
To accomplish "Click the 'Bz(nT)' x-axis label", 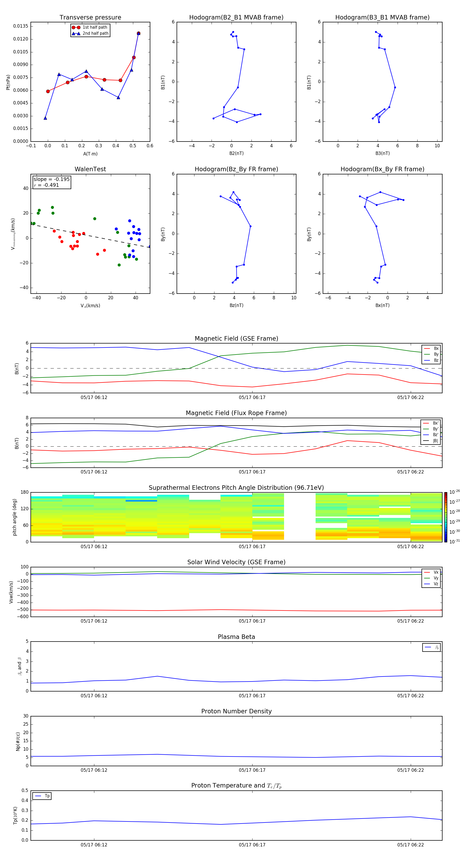I will point(236,305).
